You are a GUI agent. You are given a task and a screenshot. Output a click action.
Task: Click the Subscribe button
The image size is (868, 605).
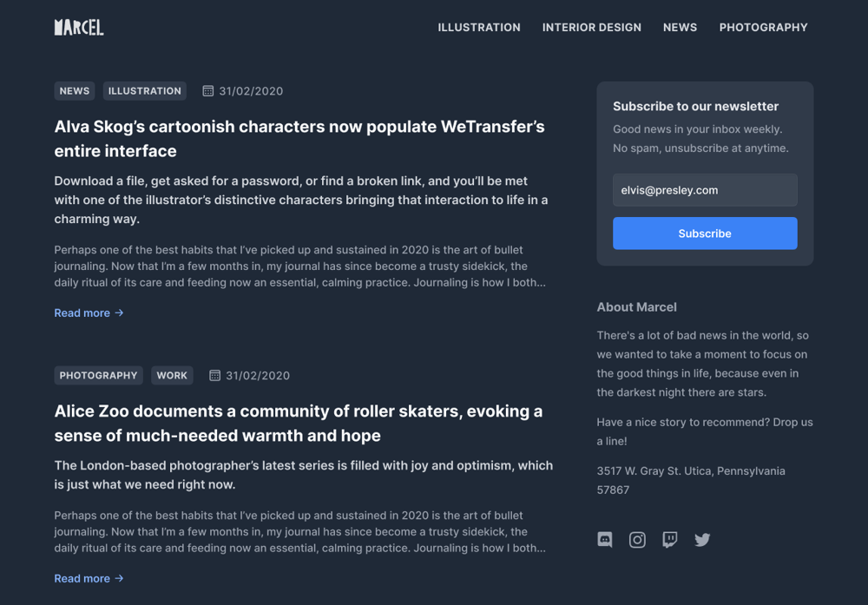coord(705,233)
